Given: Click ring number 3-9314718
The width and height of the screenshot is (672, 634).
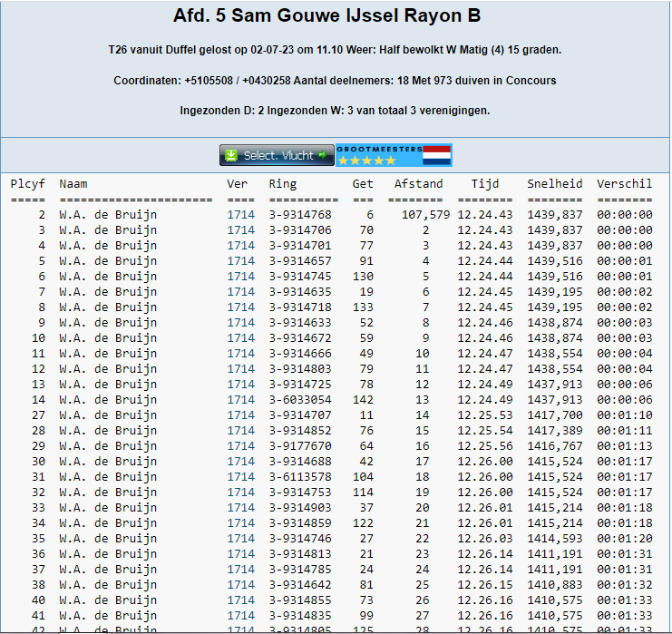Looking at the screenshot, I should point(300,307).
